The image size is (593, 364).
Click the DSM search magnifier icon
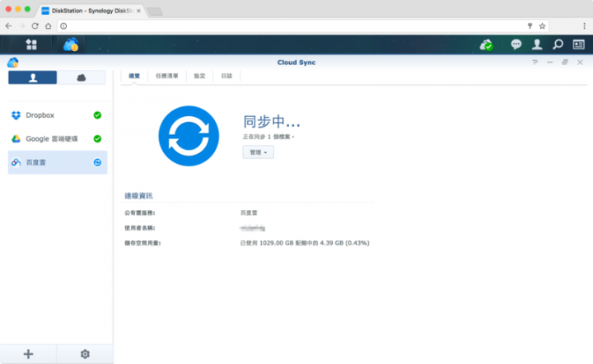[x=558, y=44]
